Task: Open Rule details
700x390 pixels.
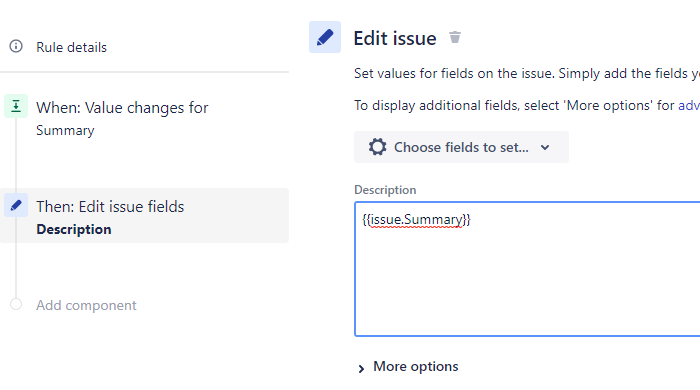Action: 71,47
